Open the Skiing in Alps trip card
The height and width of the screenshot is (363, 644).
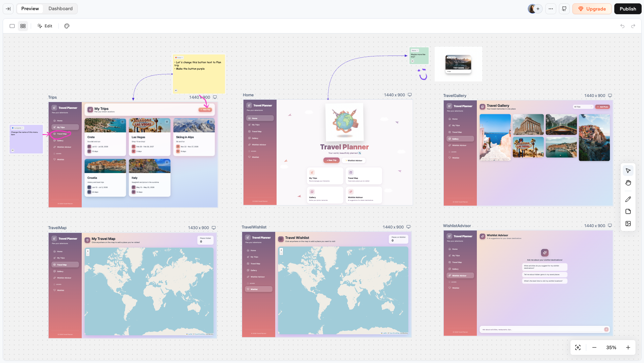pyautogui.click(x=194, y=137)
